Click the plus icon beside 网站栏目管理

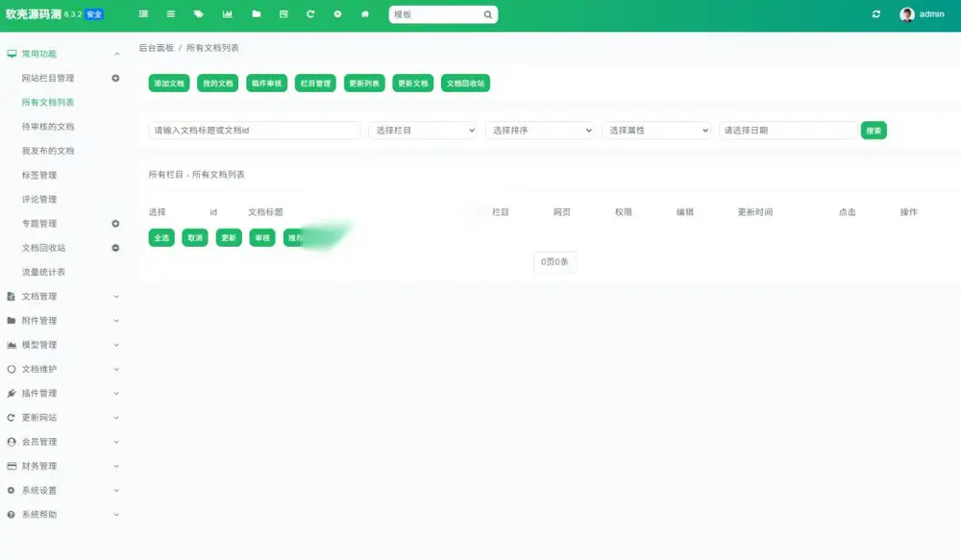coord(115,78)
